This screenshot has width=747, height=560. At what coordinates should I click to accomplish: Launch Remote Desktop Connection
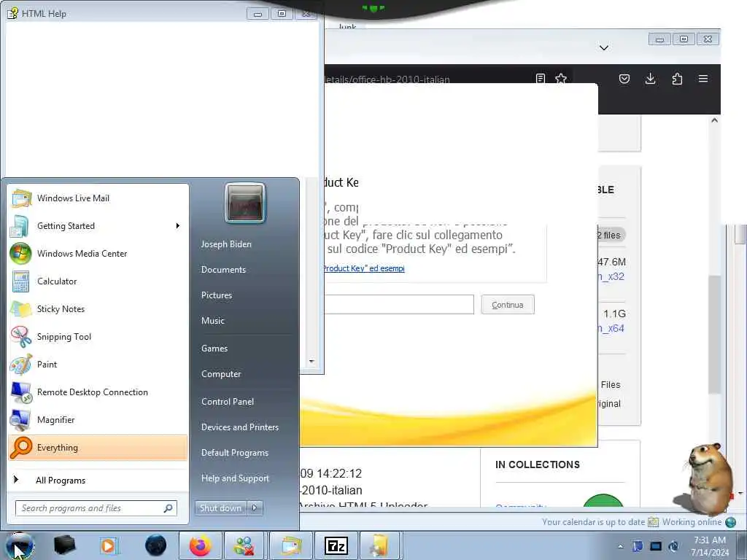tap(98, 392)
